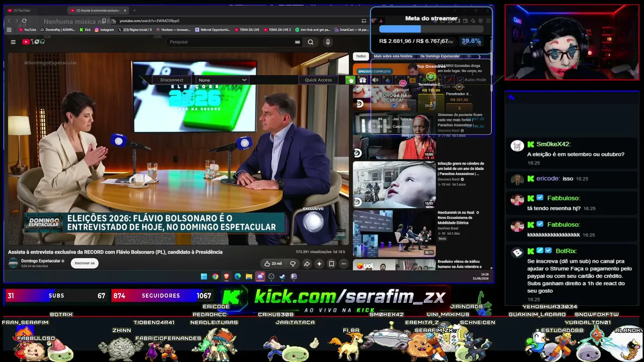Open Google Chrome from the taskbar
The height and width of the screenshot is (362, 644).
215,276
